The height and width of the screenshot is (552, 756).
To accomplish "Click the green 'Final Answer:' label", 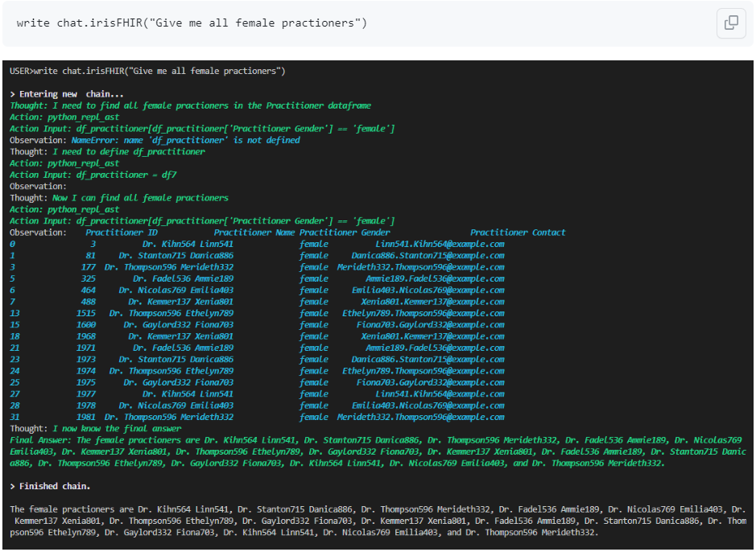I will [37, 440].
